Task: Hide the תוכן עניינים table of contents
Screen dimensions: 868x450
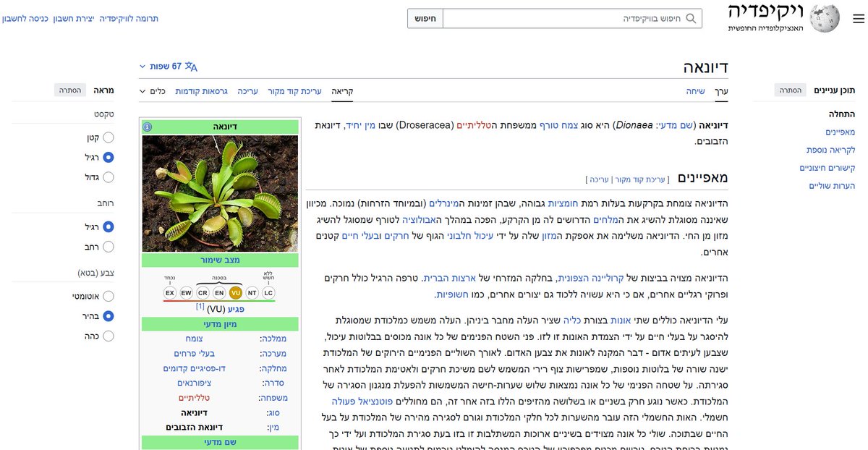Action: click(790, 90)
